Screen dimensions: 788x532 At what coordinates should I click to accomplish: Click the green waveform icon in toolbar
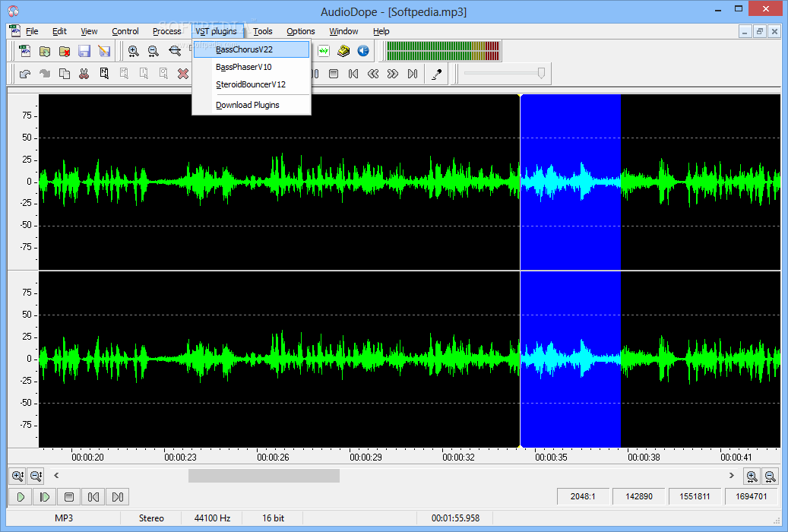pos(324,51)
